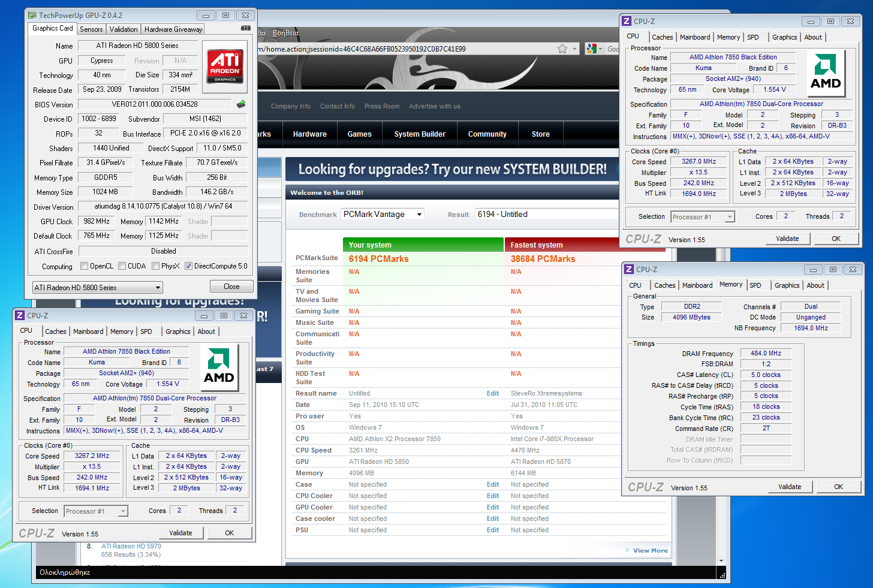Click the Result field showing 6194 - Untitled

tap(547, 214)
